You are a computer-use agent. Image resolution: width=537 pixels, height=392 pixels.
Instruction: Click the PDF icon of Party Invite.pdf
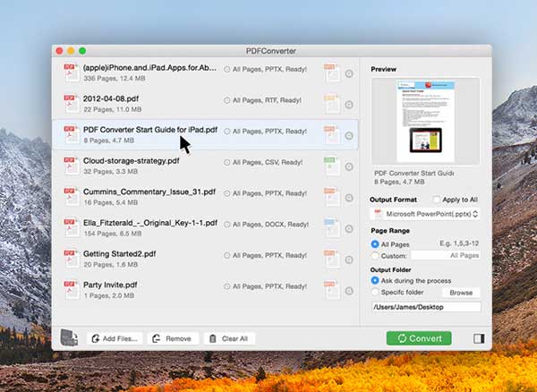pyautogui.click(x=72, y=290)
